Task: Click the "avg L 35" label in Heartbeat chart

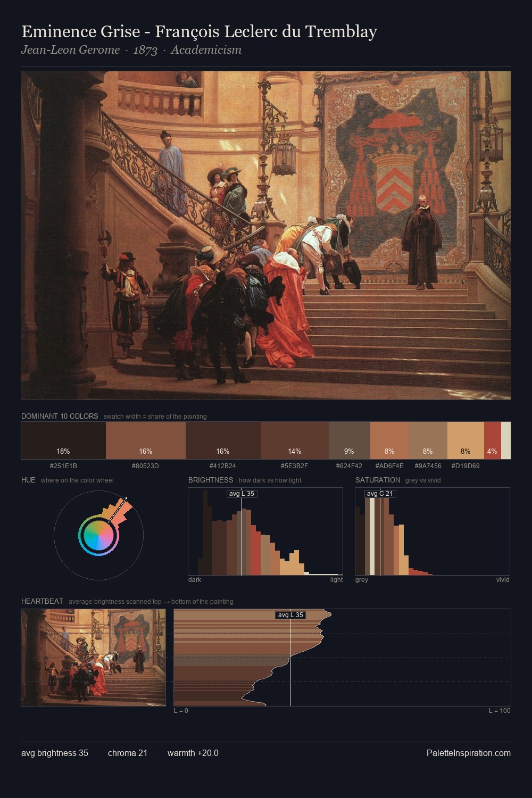Action: click(290, 615)
